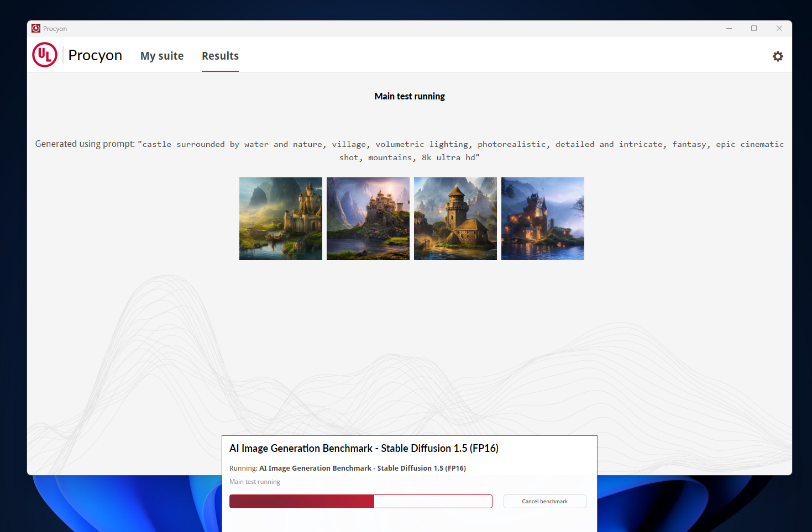Click the Procyon product name text
The height and width of the screenshot is (532, 812).
point(95,55)
